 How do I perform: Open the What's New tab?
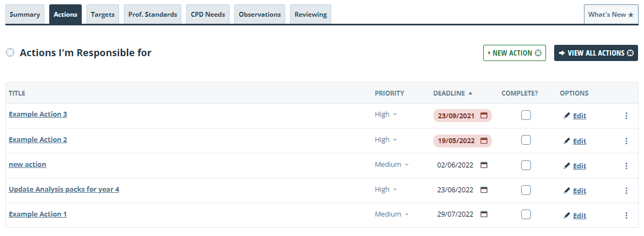(x=611, y=15)
